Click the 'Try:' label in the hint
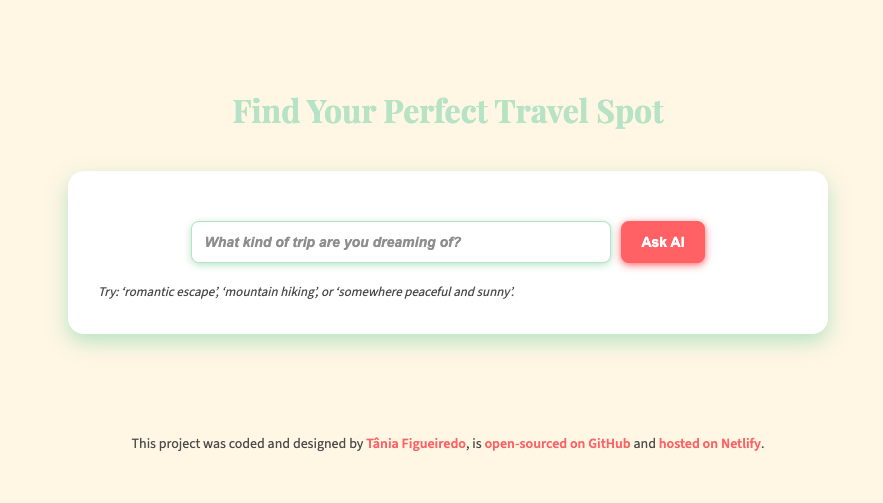Screen dimensions: 883x503 109,292
